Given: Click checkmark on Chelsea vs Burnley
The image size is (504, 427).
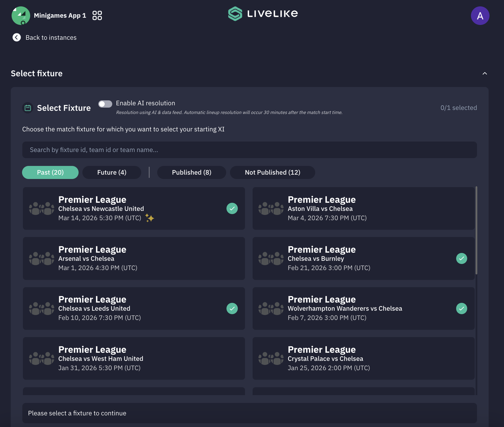Looking at the screenshot, I should tap(461, 258).
